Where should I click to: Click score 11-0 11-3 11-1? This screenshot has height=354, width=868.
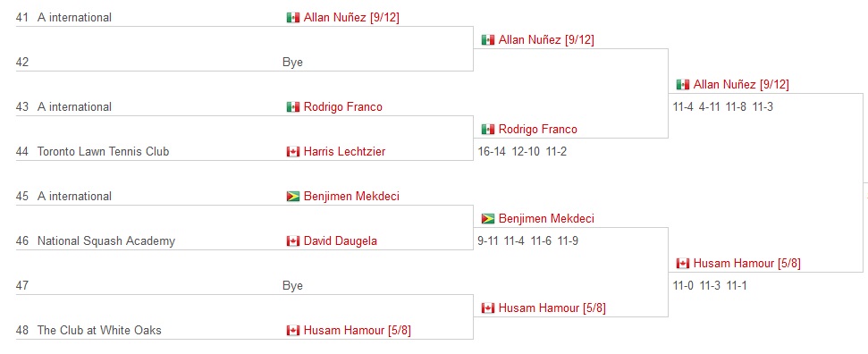click(x=710, y=286)
